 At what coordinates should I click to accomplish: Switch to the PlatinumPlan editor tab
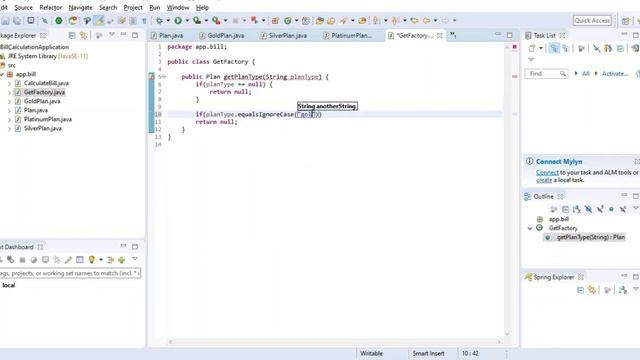tap(348, 36)
